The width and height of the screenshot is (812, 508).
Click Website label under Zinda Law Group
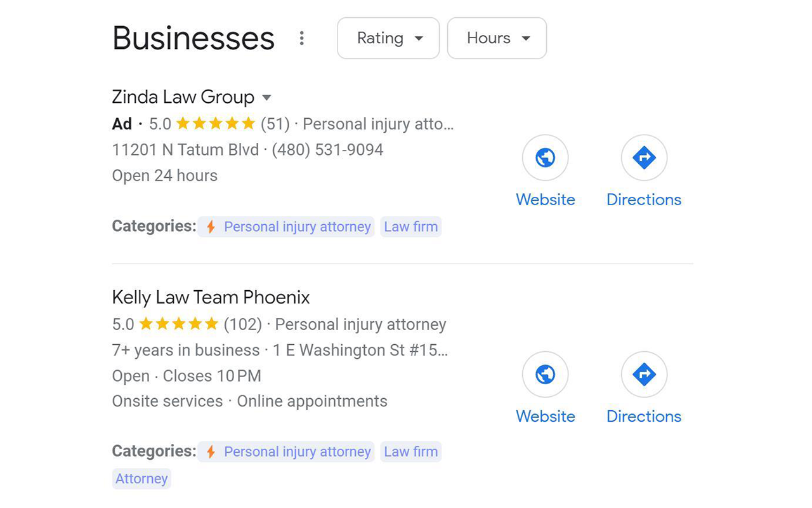tap(546, 199)
